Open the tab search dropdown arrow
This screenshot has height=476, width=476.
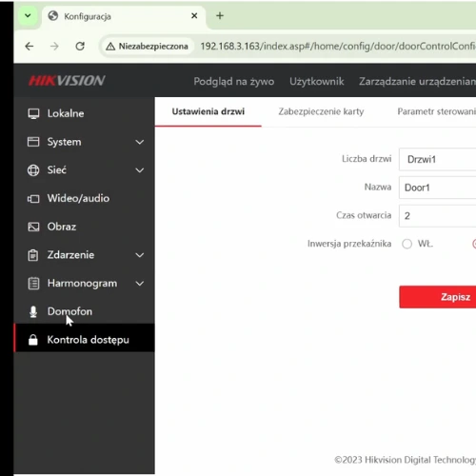[28, 15]
